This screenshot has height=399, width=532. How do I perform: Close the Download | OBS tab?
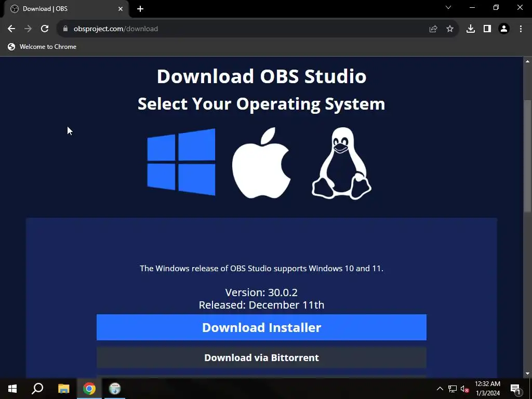click(121, 9)
